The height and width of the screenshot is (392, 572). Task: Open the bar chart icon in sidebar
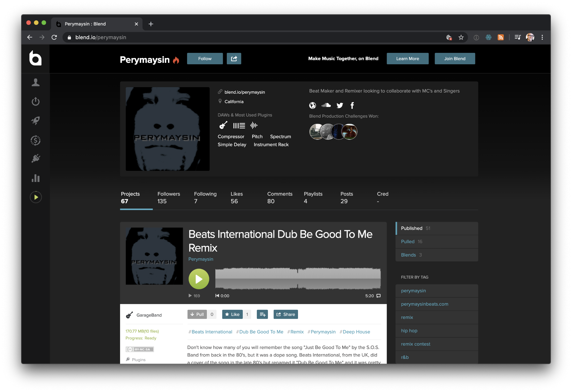coord(35,178)
